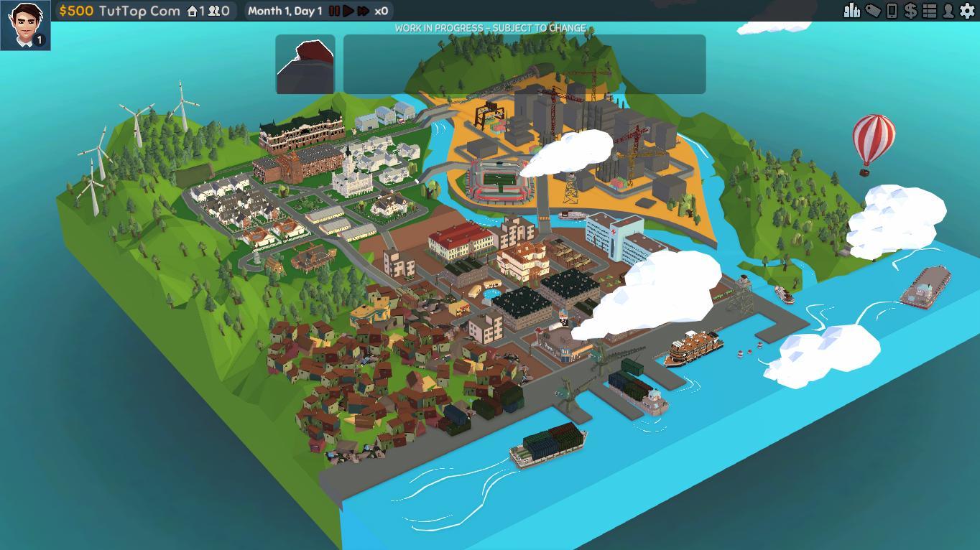Screen dimensions: 980x550
Task: Start time with the play button
Action: click(x=348, y=11)
